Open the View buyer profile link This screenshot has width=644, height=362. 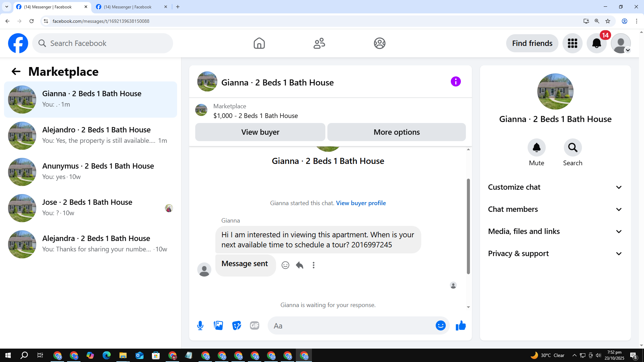361,203
